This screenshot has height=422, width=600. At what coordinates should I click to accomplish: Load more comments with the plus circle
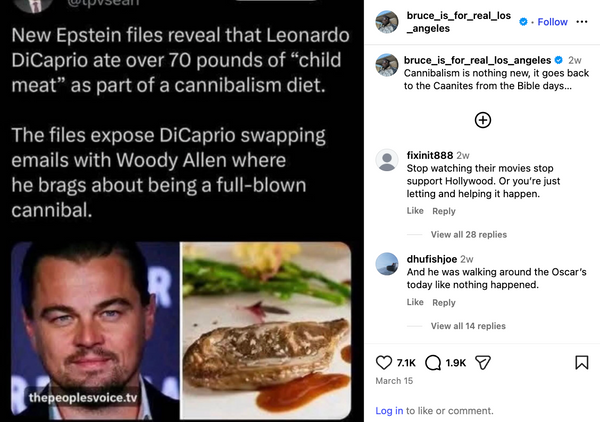482,120
